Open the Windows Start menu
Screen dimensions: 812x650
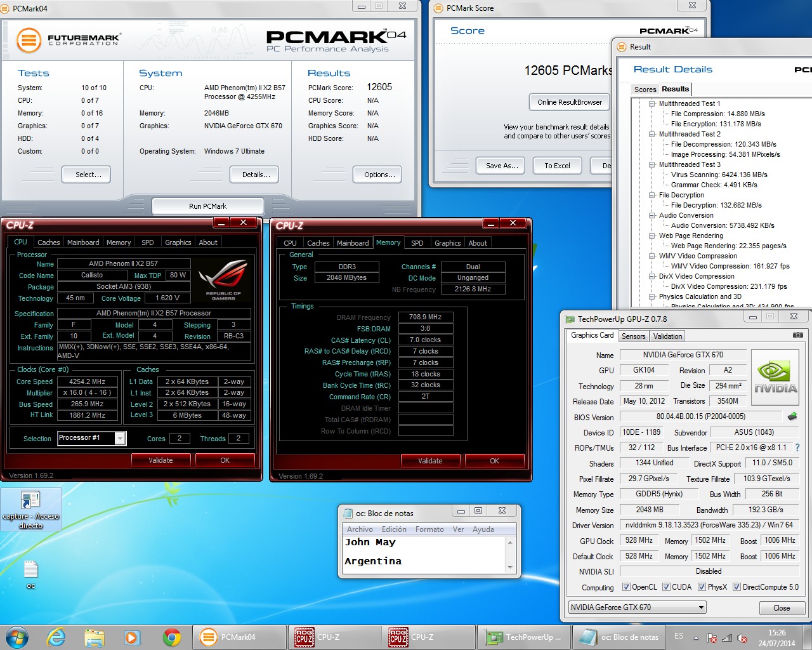pyautogui.click(x=16, y=637)
